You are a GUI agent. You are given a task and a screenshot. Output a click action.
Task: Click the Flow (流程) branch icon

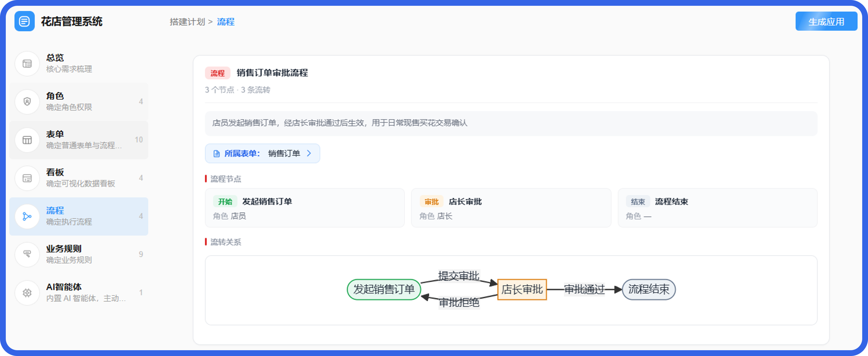tap(27, 216)
